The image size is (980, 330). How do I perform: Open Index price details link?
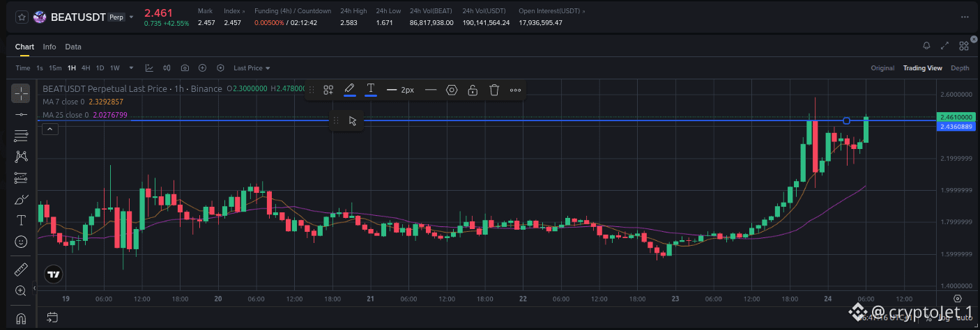[x=234, y=11]
